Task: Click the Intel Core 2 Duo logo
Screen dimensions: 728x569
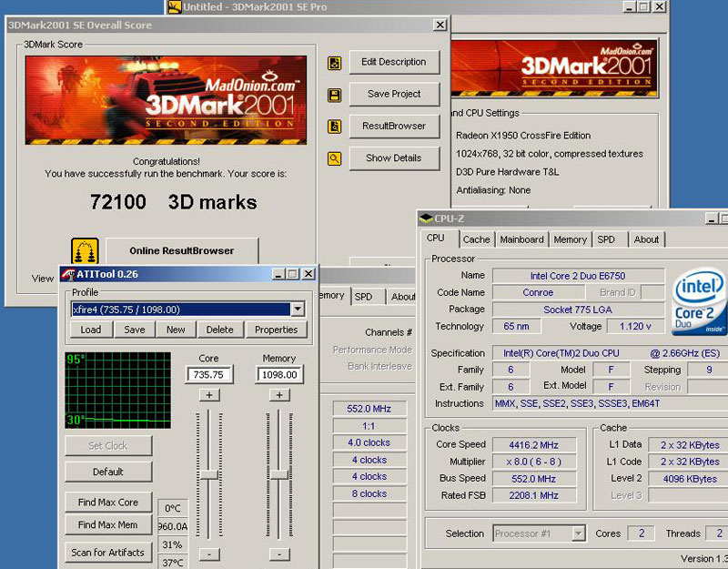Action: pos(699,301)
